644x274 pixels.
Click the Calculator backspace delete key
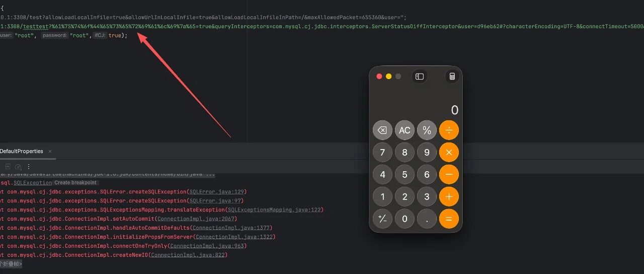(382, 130)
